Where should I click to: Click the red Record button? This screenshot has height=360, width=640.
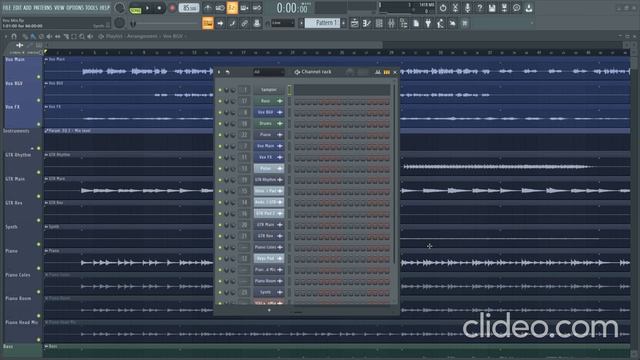(x=172, y=8)
